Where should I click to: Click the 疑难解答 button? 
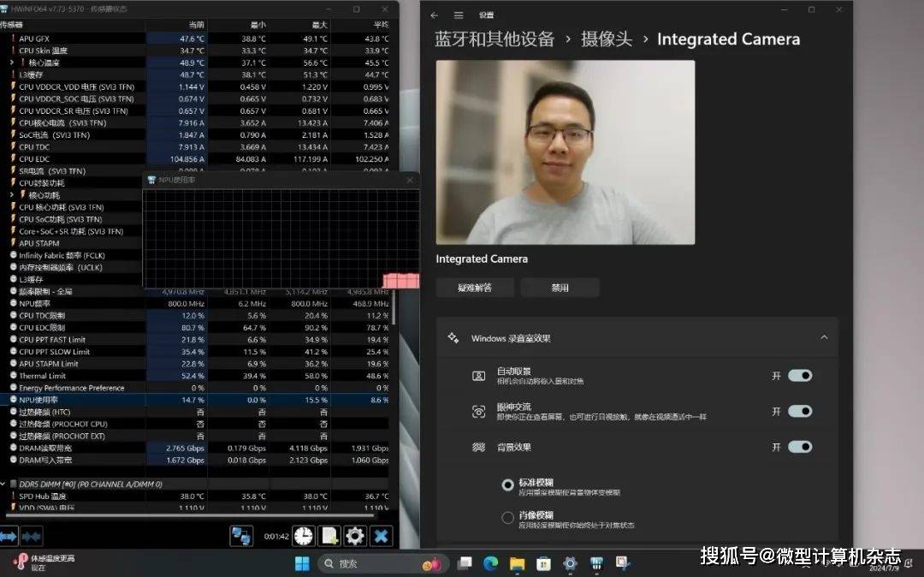point(475,288)
